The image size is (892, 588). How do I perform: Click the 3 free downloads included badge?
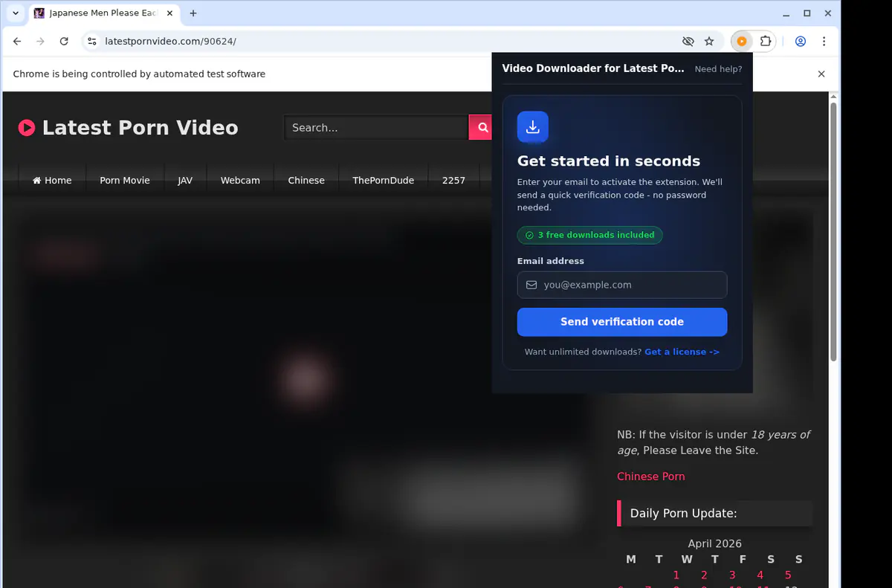click(x=589, y=235)
